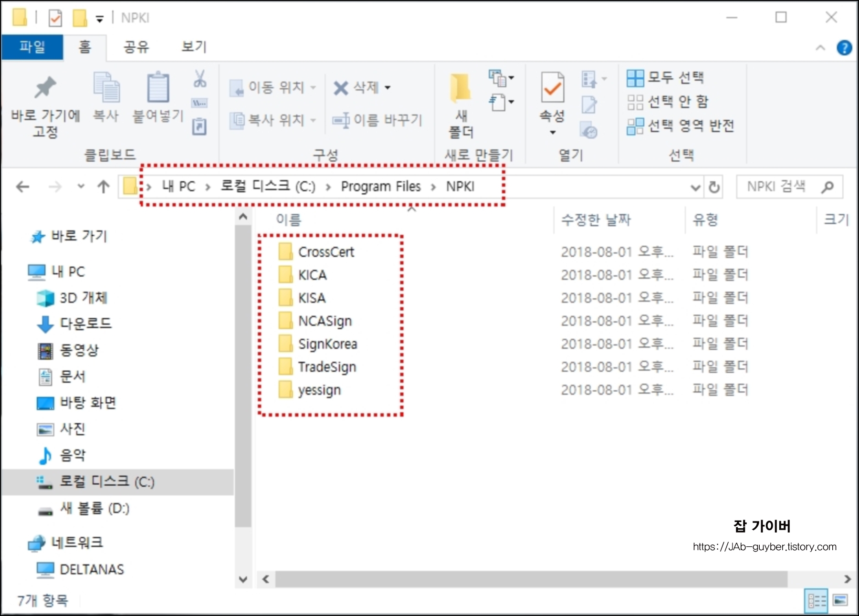
Task: Click Program Files in address breadcrumb
Action: pos(381,186)
